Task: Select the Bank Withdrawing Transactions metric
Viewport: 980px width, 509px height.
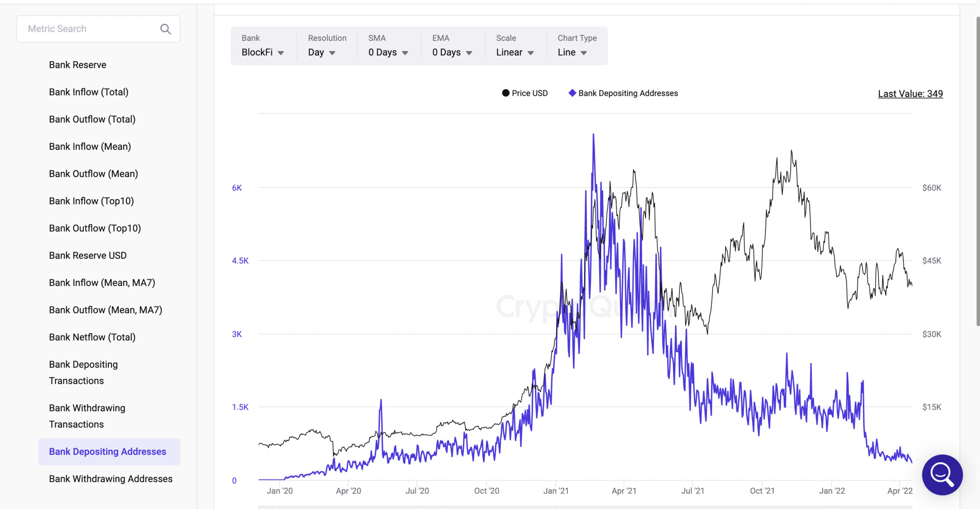Action: 87,416
